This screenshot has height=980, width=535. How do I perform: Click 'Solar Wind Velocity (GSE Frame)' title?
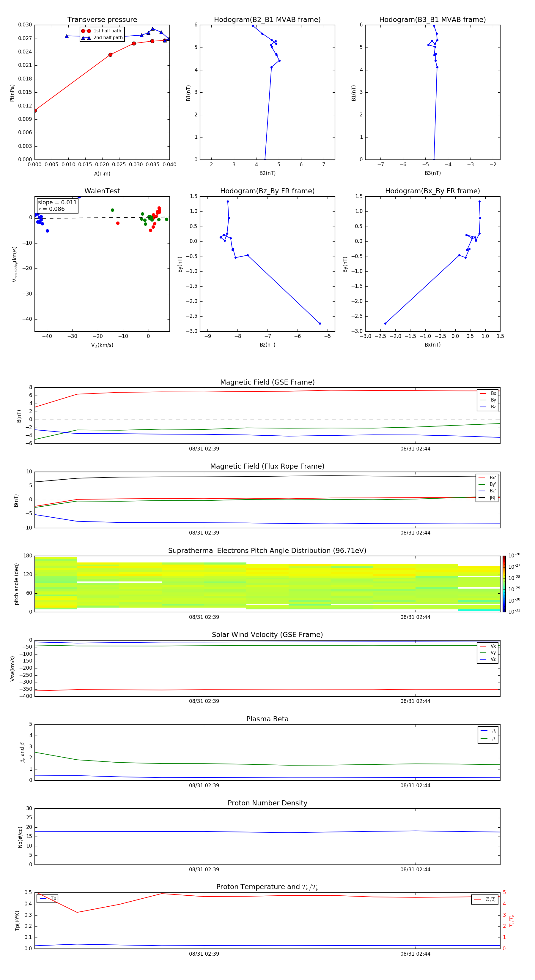point(267,635)
